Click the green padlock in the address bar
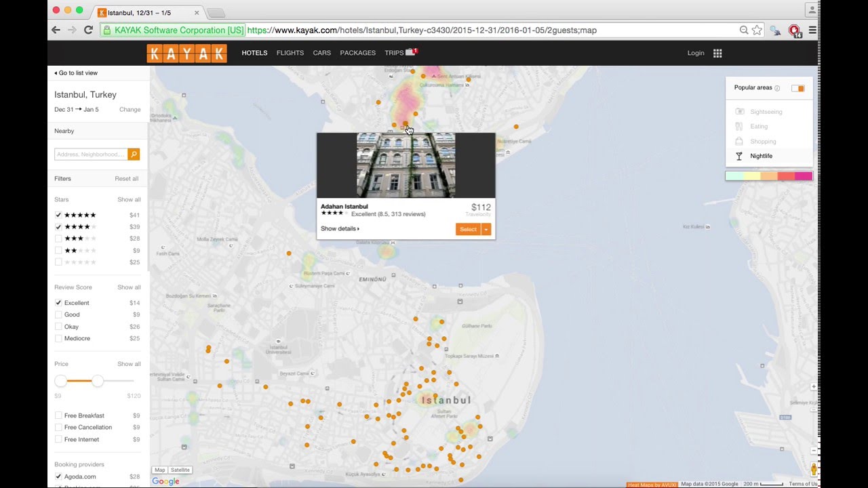The width and height of the screenshot is (868, 488). click(x=106, y=30)
